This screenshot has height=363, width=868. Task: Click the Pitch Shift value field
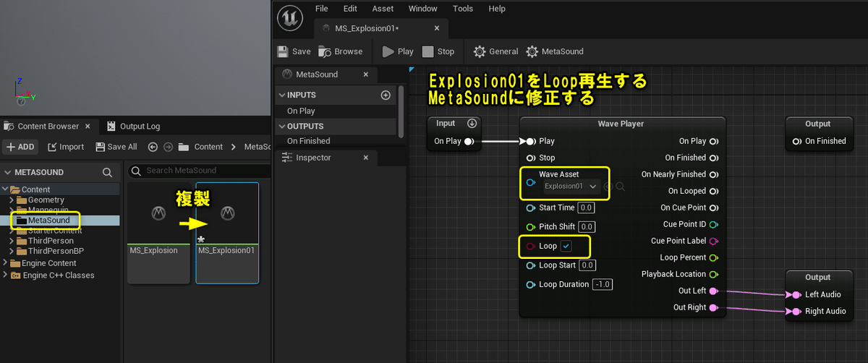point(587,227)
